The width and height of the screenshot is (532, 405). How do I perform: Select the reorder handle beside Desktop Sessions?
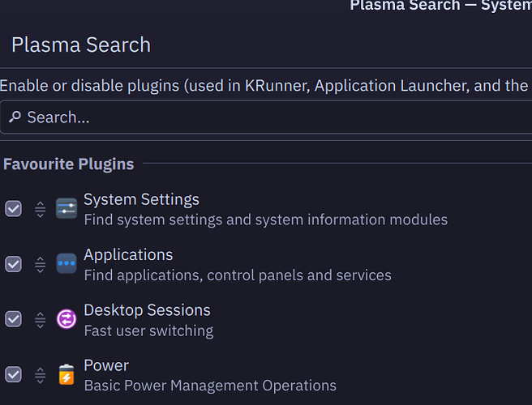tap(40, 320)
